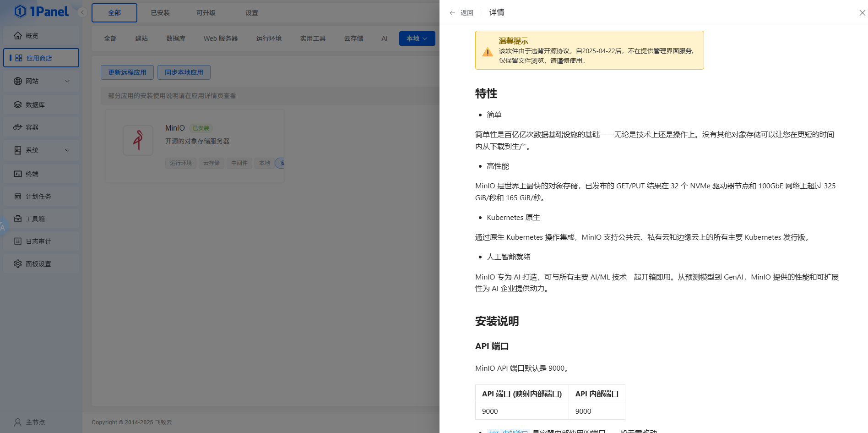
Task: Click the 1Panel logo
Action: pos(41,11)
